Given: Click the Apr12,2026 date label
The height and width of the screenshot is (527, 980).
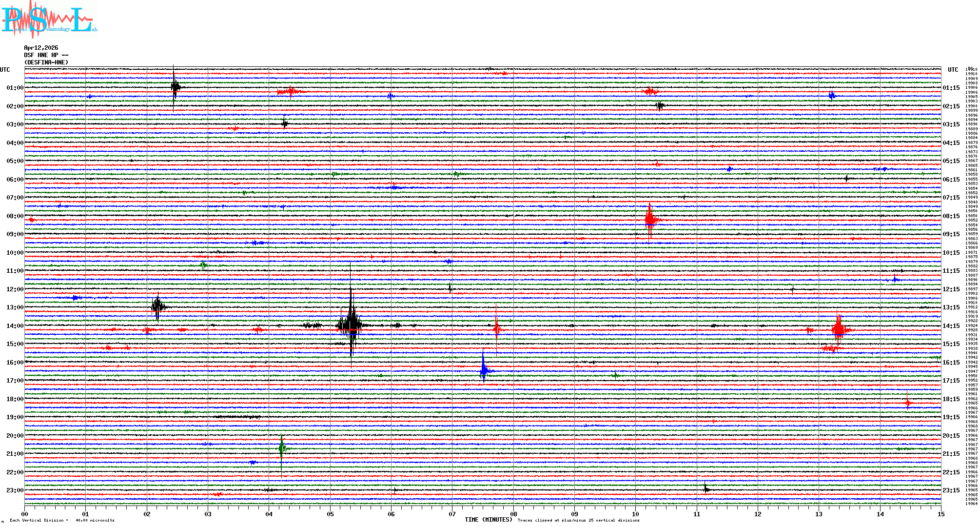Looking at the screenshot, I should (41, 48).
